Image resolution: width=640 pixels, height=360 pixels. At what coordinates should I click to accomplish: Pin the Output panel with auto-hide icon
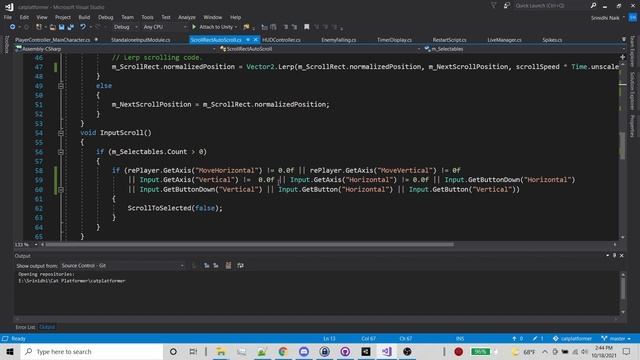pos(614,256)
